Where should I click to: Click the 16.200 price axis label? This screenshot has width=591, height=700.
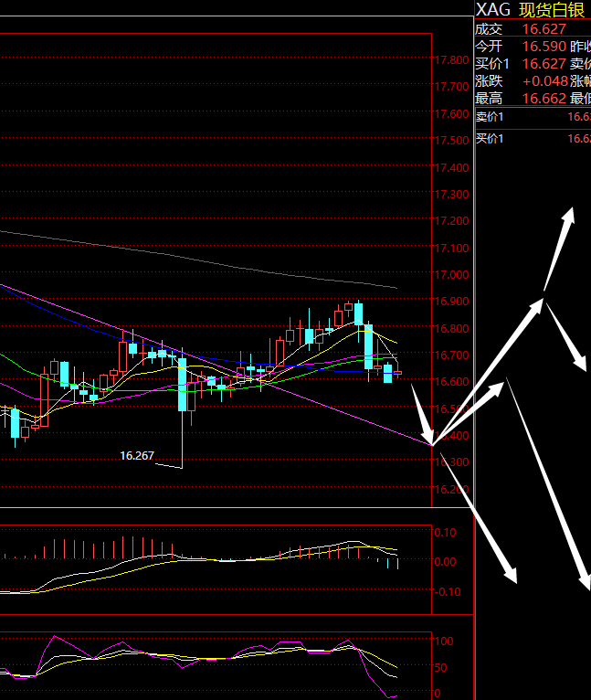click(451, 489)
